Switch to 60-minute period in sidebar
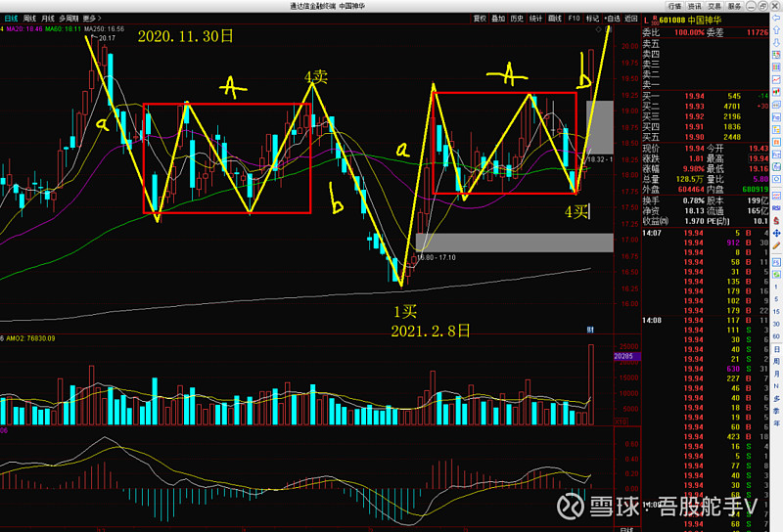 coord(776,336)
